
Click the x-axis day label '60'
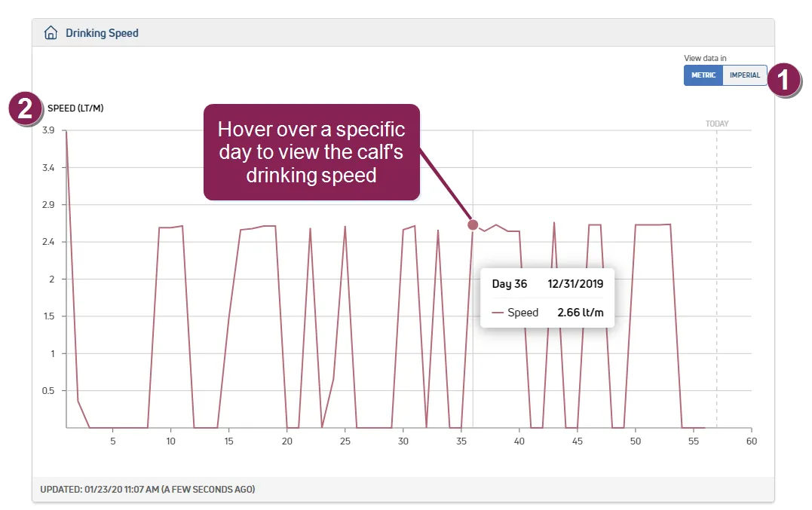point(752,441)
